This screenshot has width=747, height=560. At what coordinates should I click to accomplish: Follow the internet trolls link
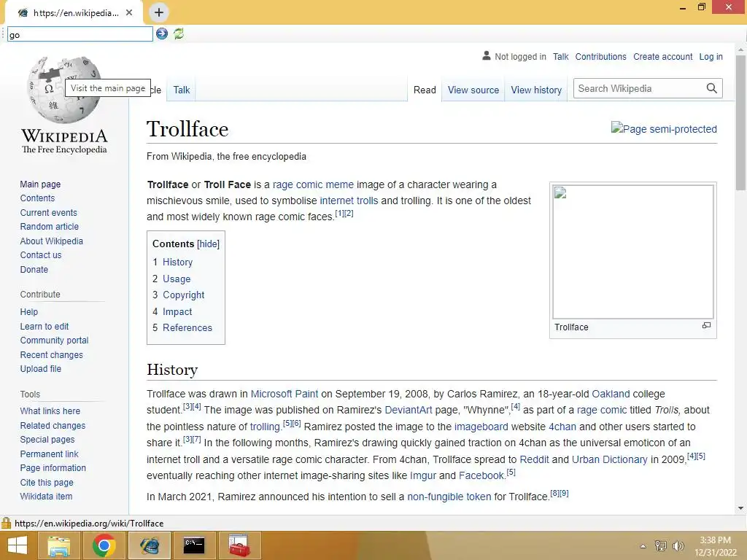click(349, 201)
